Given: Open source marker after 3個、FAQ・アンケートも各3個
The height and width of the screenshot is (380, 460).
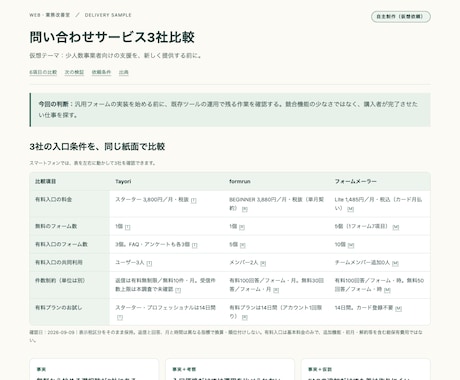Looking at the screenshot, I should point(195,245).
